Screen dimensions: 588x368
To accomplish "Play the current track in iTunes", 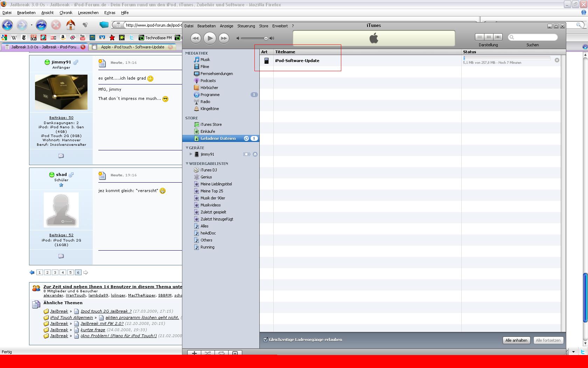I will (x=210, y=38).
